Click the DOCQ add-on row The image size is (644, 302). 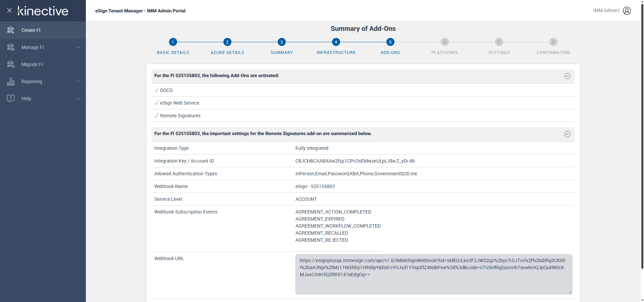[363, 90]
